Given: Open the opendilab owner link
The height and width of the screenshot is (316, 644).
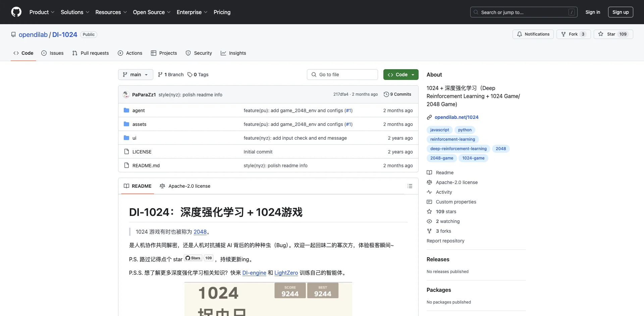Looking at the screenshot, I should pyautogui.click(x=33, y=35).
